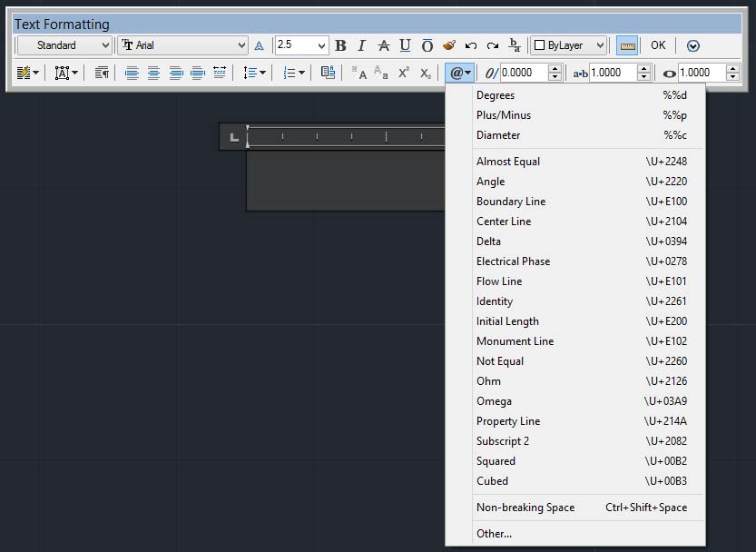Click the Tracking value field
This screenshot has height=552, width=756.
coord(613,73)
